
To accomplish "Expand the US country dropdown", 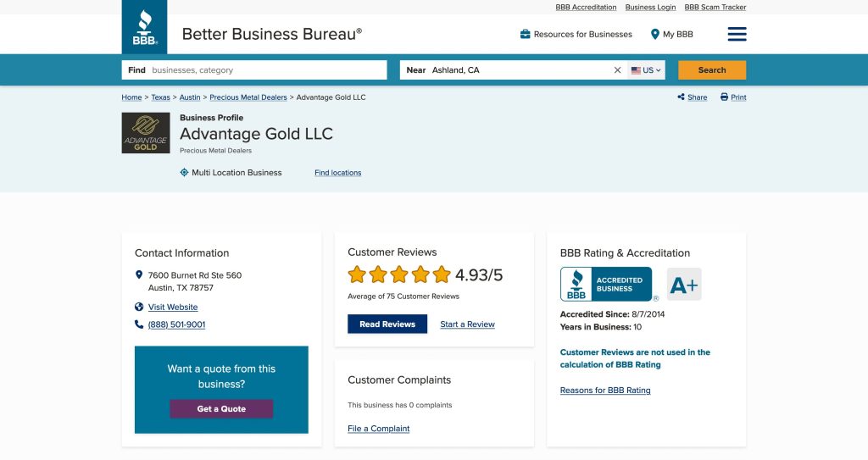I will pyautogui.click(x=647, y=70).
